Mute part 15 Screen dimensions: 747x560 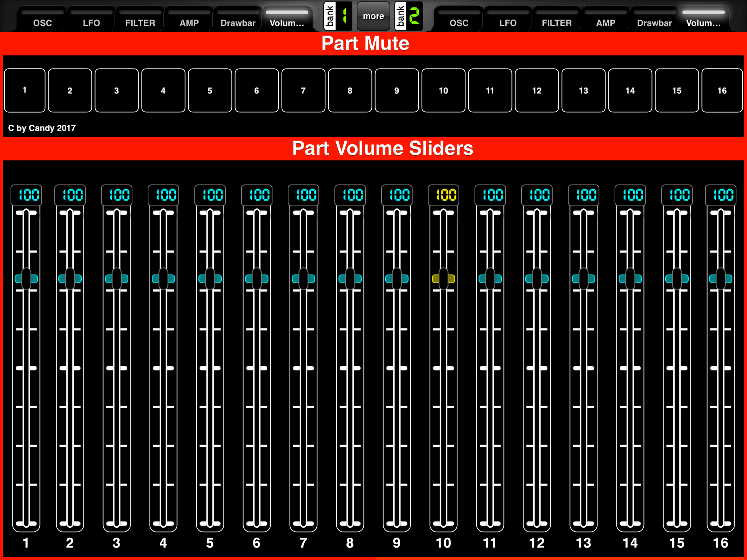[677, 90]
